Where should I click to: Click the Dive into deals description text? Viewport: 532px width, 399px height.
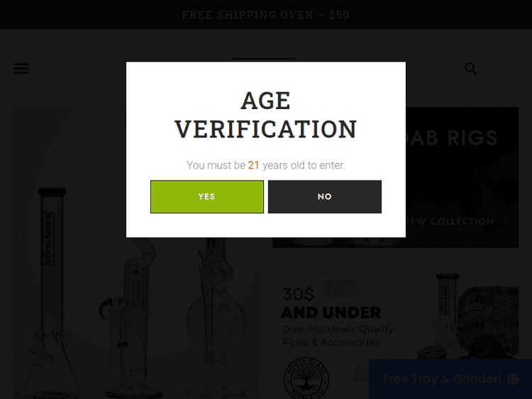[x=338, y=336]
